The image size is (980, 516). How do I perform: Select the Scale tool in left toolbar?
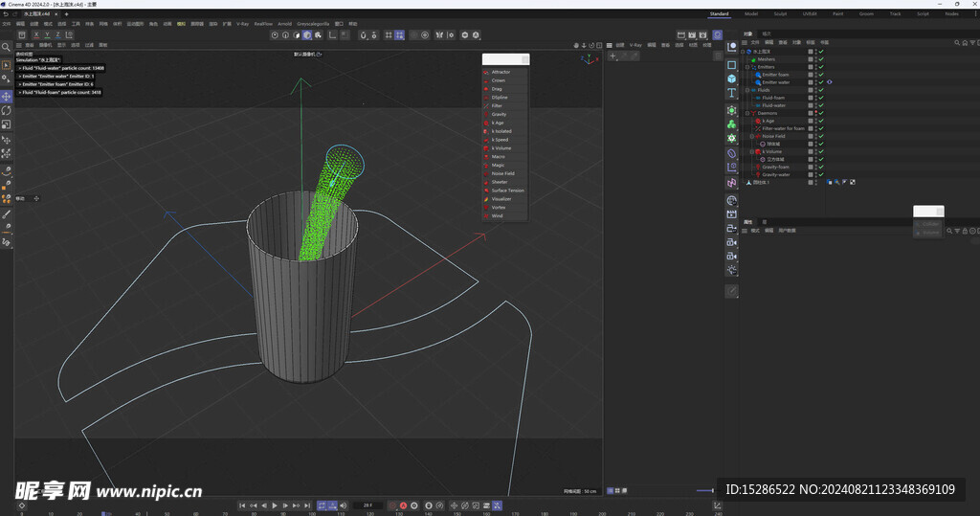coord(7,124)
